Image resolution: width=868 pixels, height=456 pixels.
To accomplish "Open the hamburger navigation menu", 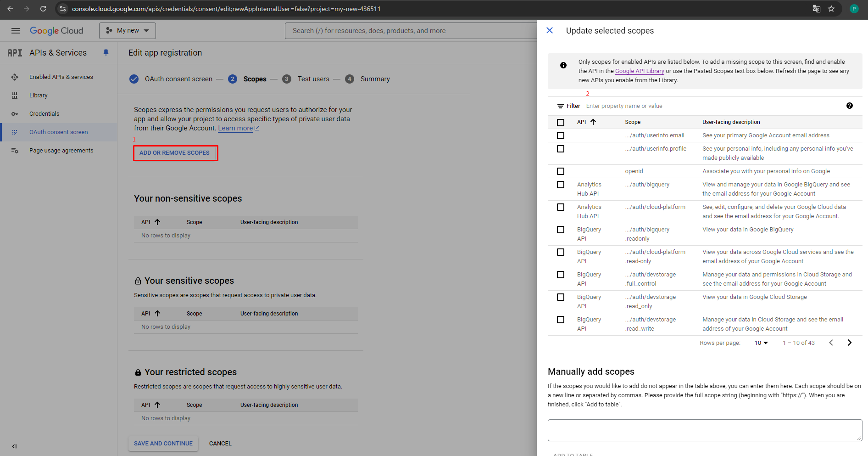I will (x=16, y=31).
